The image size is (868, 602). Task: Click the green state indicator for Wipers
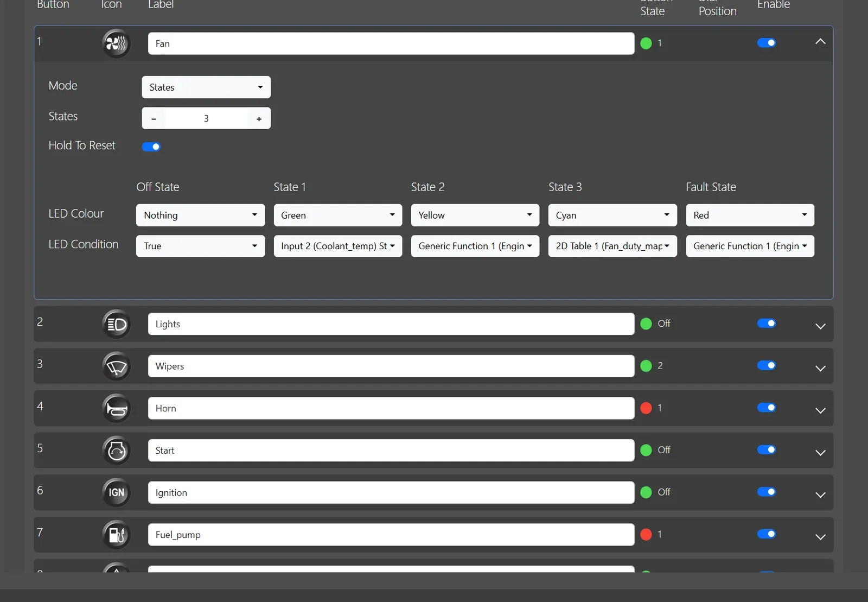pyautogui.click(x=646, y=366)
